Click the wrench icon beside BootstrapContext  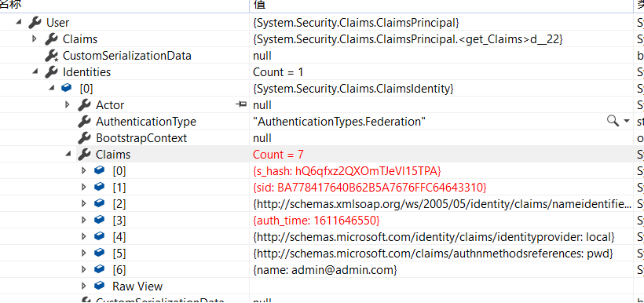pyautogui.click(x=84, y=138)
